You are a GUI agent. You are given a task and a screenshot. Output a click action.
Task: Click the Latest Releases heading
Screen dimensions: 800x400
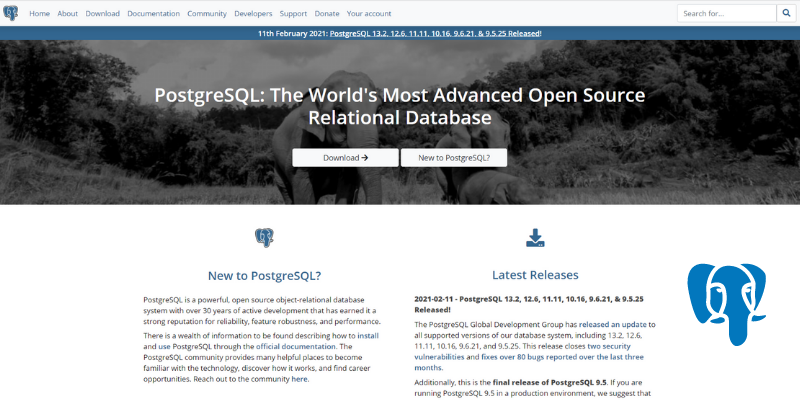click(535, 275)
